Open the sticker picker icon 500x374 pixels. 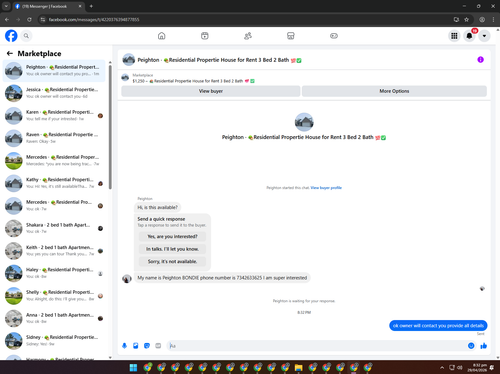point(147,346)
